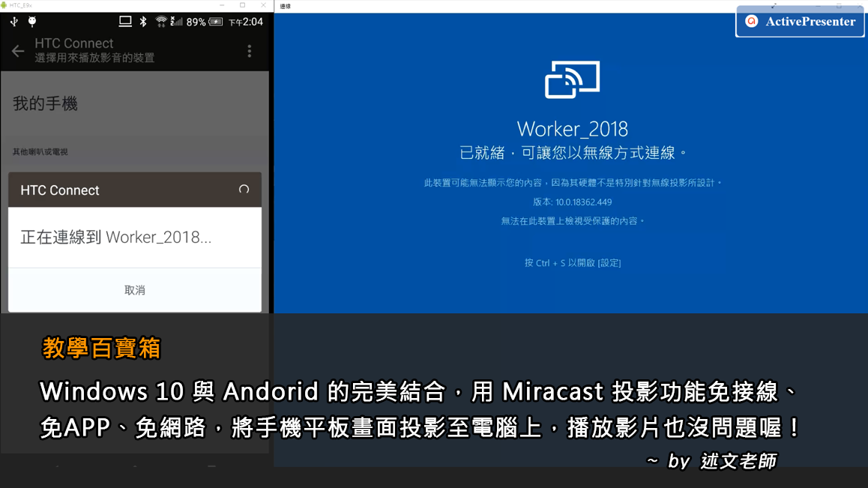
Task: Tap the Bluetooth status icon
Action: click(143, 22)
